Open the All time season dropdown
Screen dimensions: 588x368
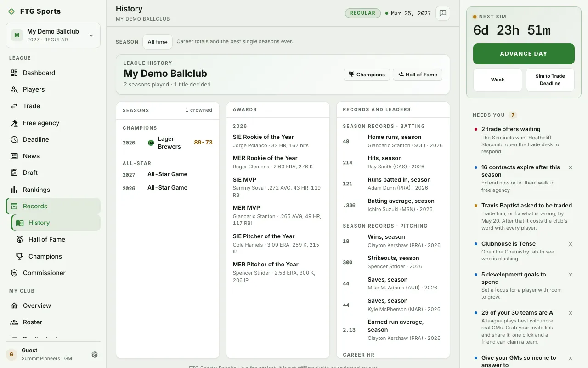coord(158,42)
